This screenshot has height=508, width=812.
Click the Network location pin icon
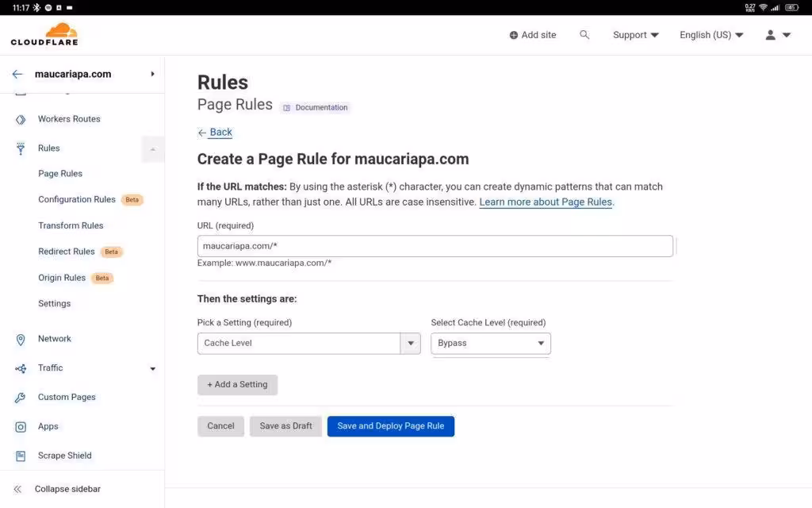[20, 340]
